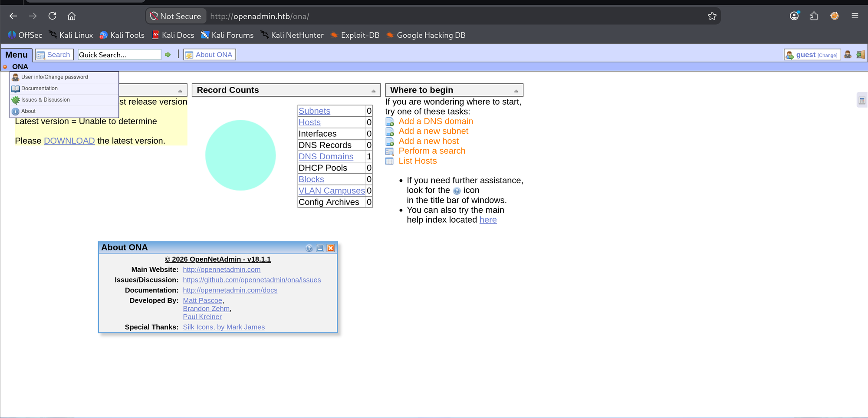Click the green Quick Search go arrow
Viewport: 868px width, 418px height.
[x=168, y=55]
